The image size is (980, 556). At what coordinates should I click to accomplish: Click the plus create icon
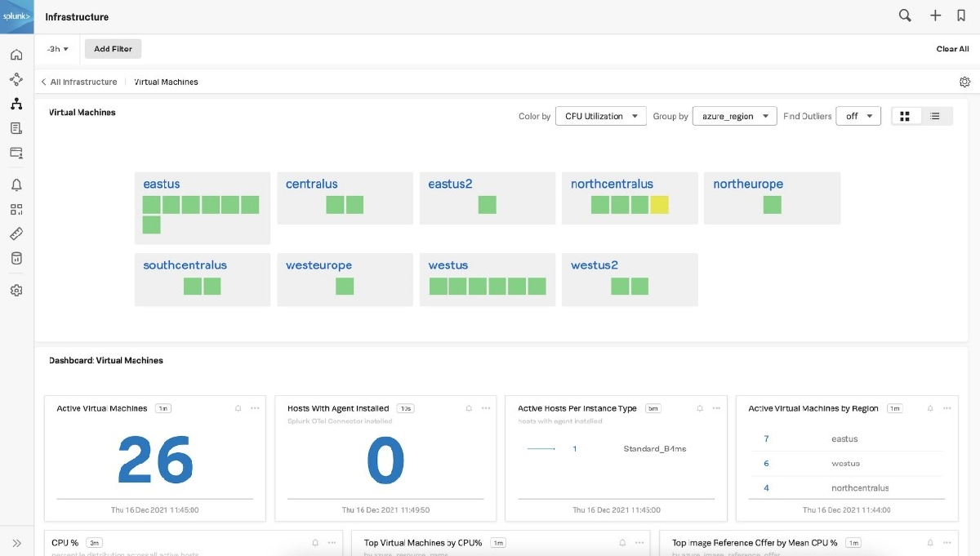tap(936, 16)
